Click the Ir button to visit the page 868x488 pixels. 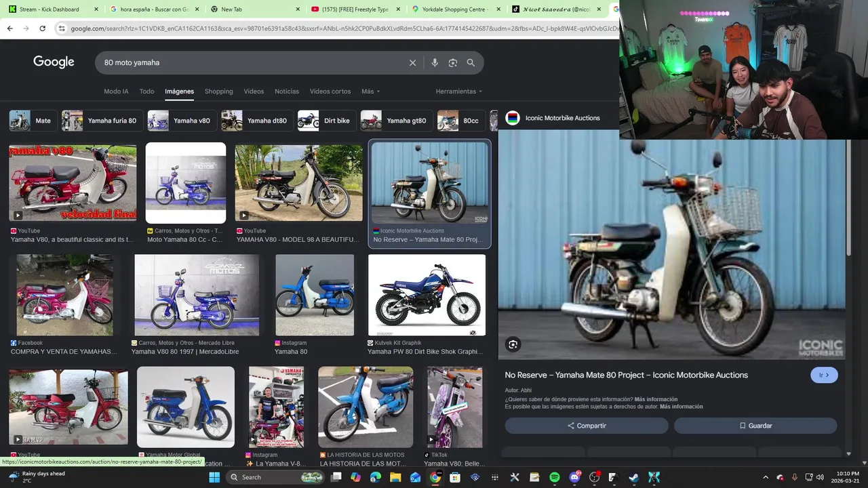(824, 375)
